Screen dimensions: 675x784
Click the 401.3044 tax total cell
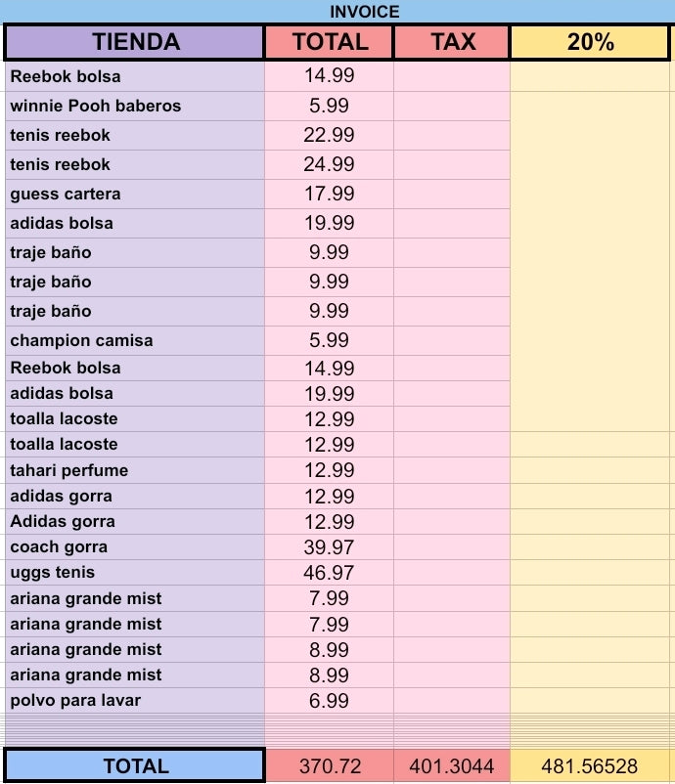click(452, 766)
